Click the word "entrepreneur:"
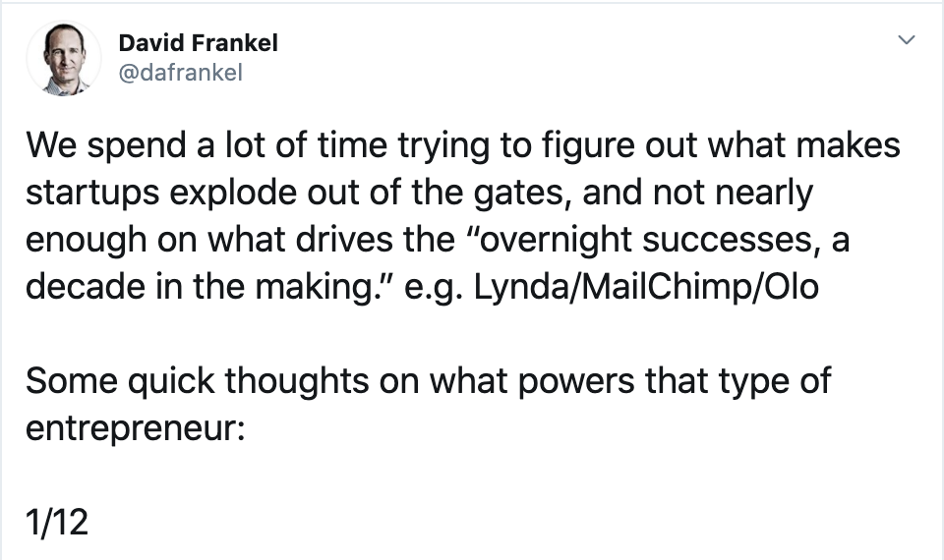 (x=136, y=428)
